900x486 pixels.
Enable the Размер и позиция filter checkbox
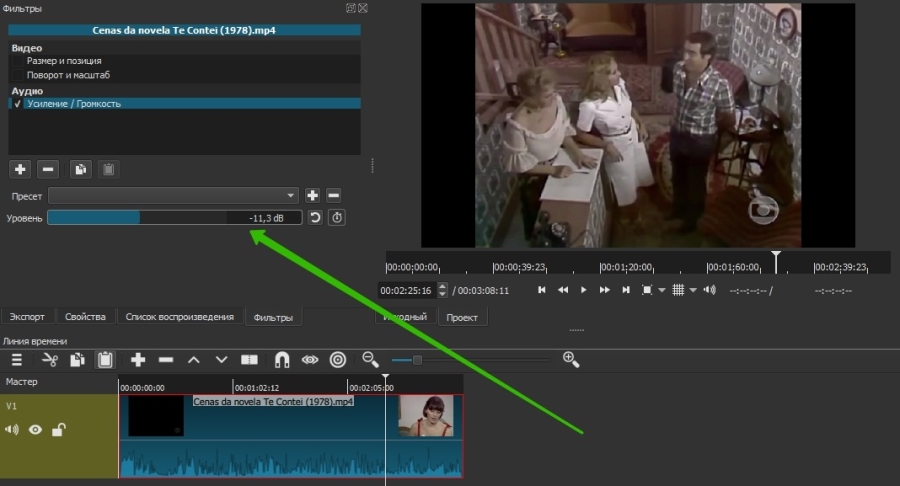pyautogui.click(x=18, y=61)
